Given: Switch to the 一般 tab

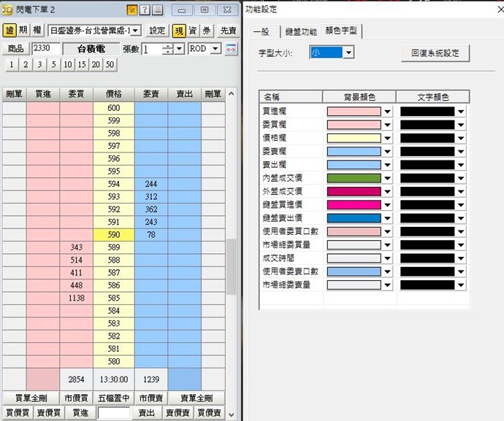Looking at the screenshot, I should click(x=262, y=31).
